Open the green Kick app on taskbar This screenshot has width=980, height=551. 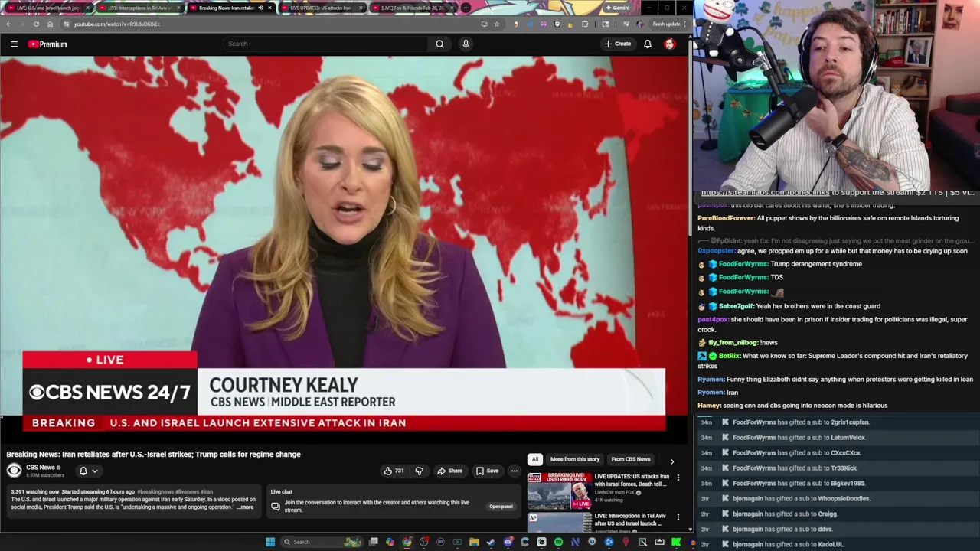coord(676,542)
